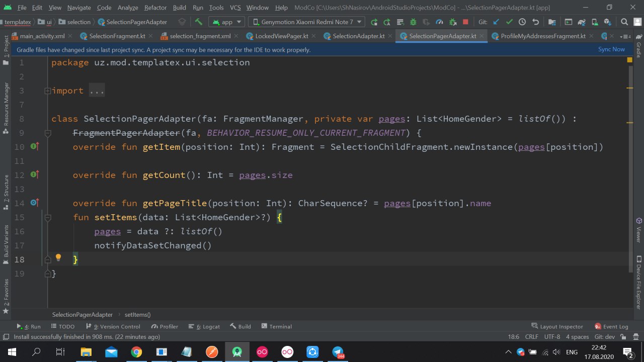Open the Version Control tool window
The image size is (644, 362).
113,326
